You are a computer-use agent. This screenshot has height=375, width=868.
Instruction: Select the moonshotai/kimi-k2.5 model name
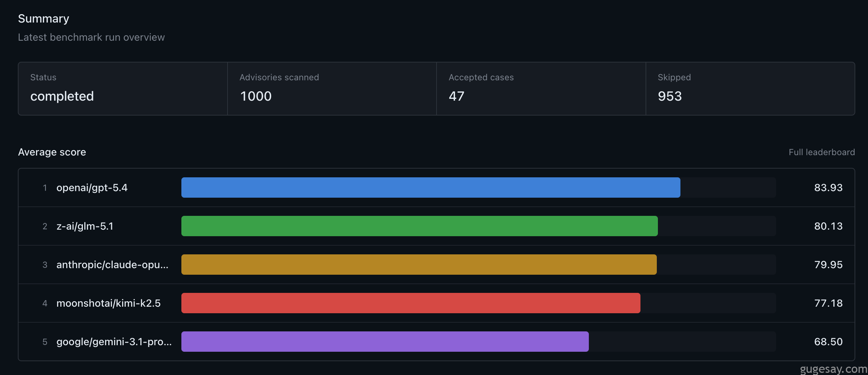(108, 303)
